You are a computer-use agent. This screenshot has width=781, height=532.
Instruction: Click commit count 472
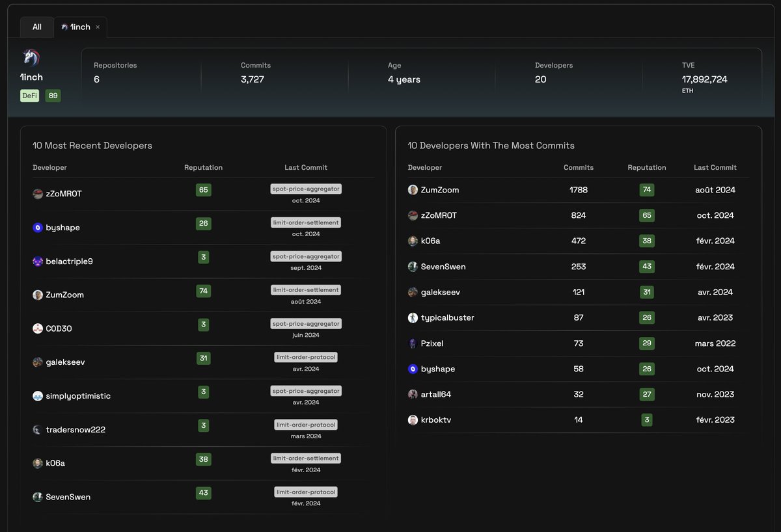click(579, 241)
